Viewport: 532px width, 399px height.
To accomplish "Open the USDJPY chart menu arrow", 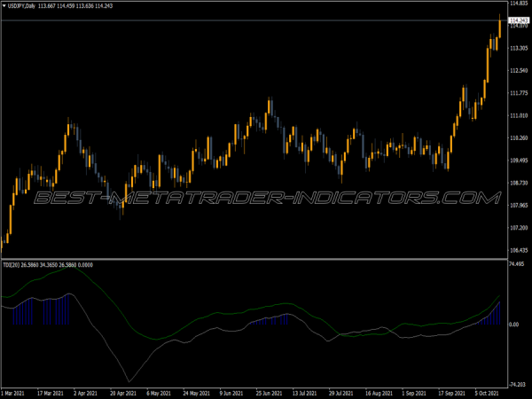I will [4, 6].
